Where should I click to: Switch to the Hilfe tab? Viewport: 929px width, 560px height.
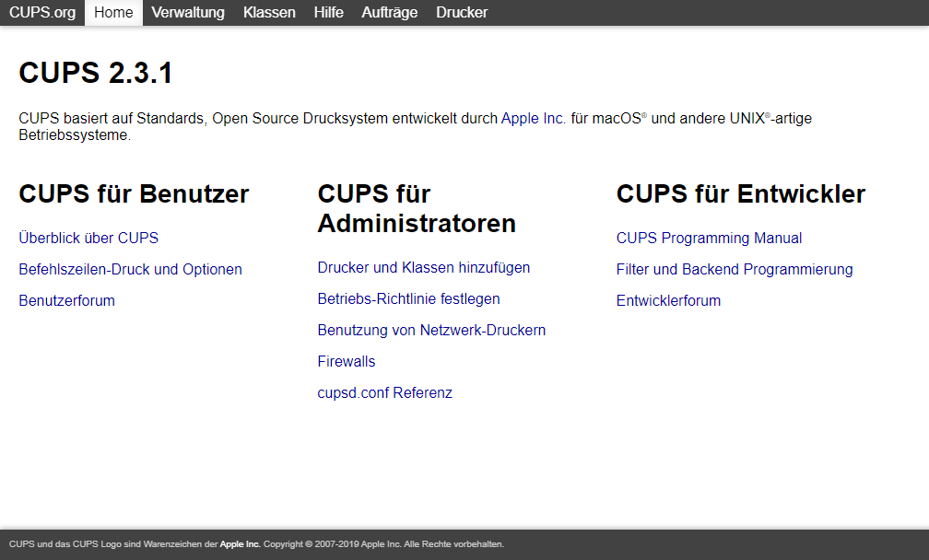(328, 13)
